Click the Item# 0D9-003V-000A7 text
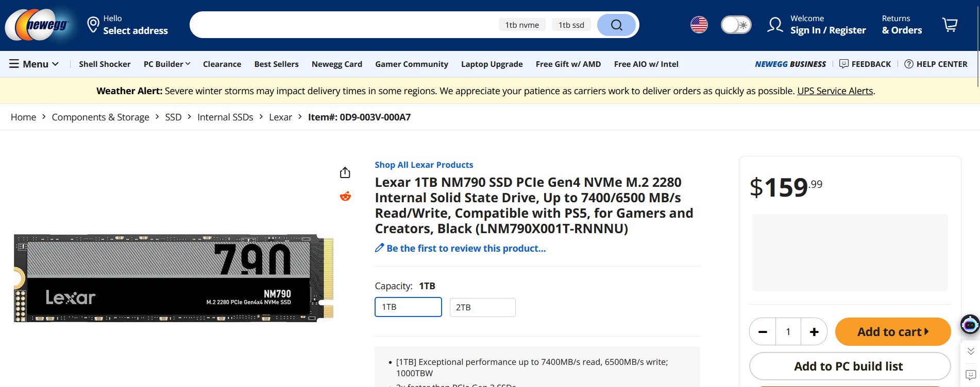The width and height of the screenshot is (980, 387). pos(359,117)
